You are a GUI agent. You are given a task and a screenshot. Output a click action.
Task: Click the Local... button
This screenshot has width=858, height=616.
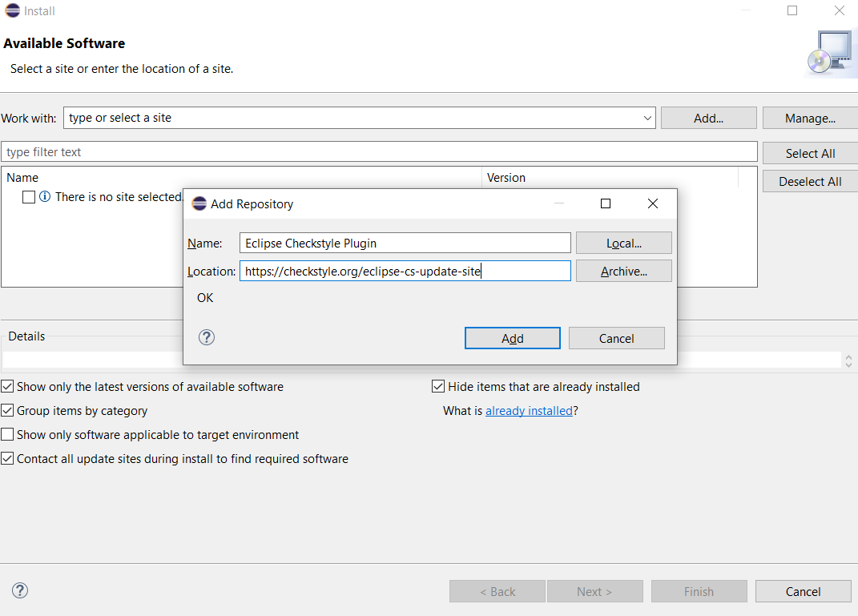pos(624,243)
